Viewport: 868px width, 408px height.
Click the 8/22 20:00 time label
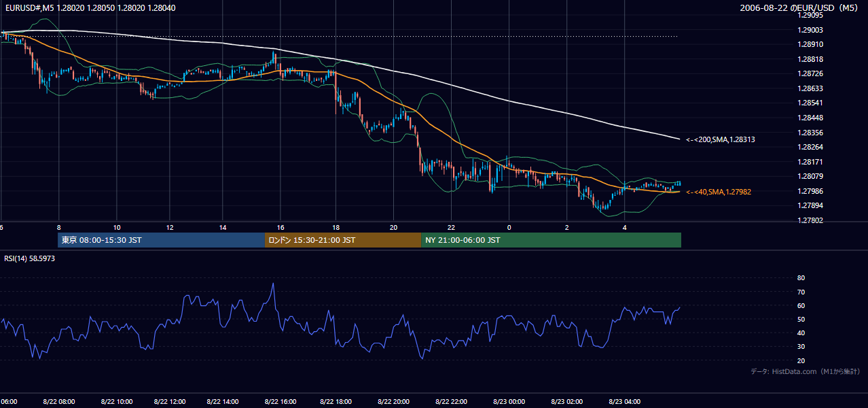point(393,402)
